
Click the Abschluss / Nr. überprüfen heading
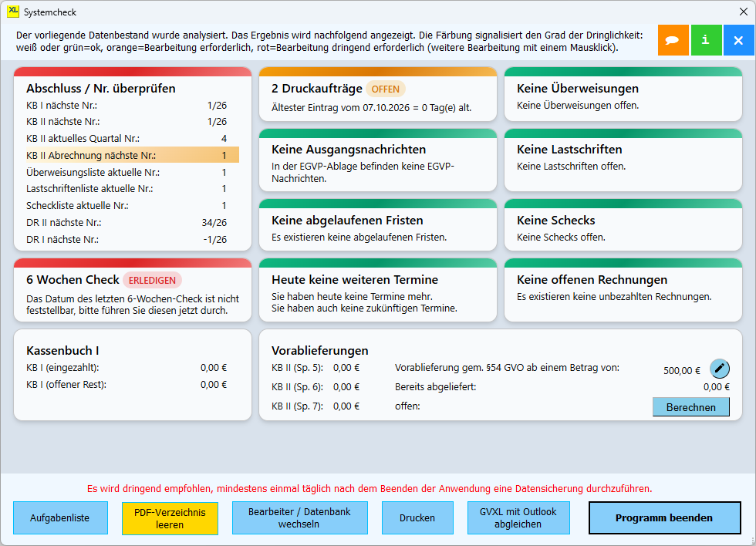(101, 89)
